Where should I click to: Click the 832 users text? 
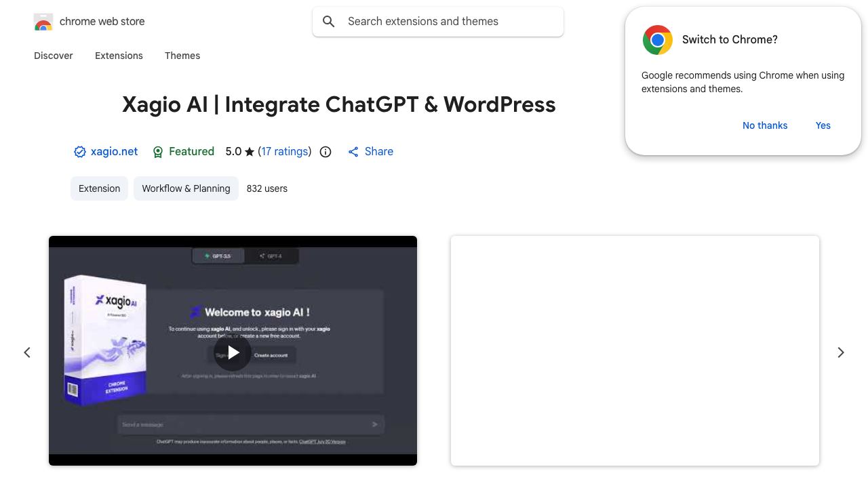(x=267, y=188)
